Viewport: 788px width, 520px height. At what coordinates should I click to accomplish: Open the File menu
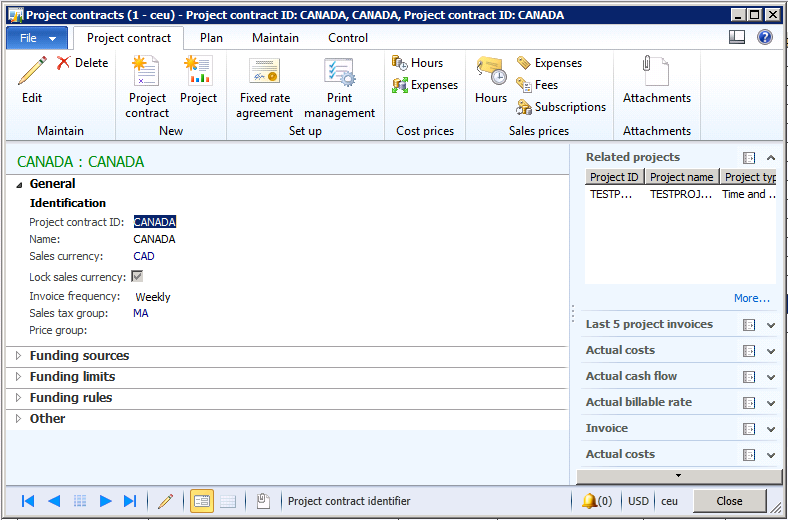coord(39,38)
